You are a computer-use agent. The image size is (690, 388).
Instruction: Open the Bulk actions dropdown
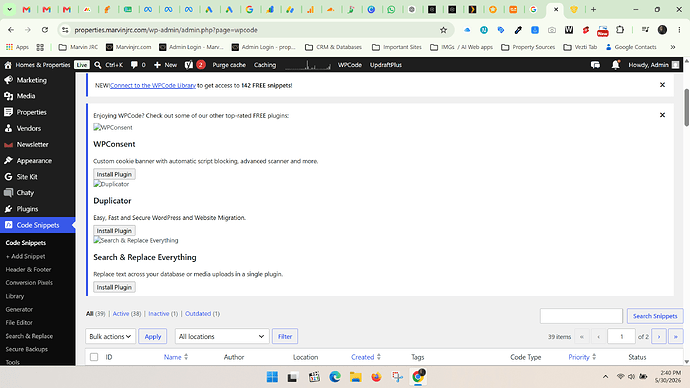click(110, 337)
